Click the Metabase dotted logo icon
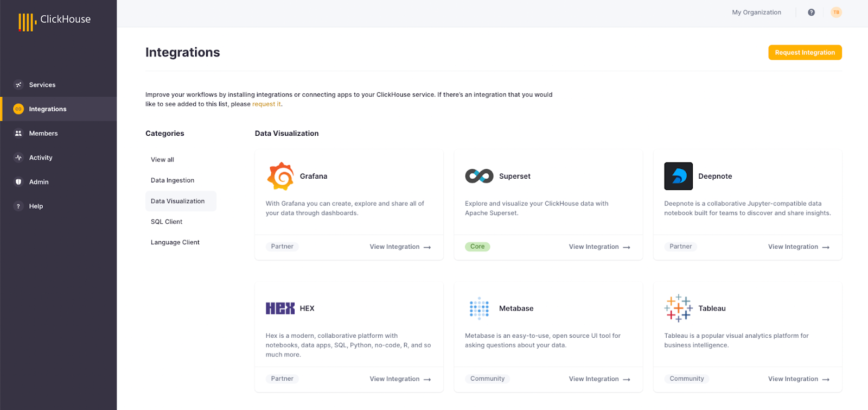The height and width of the screenshot is (410, 868). click(479, 308)
